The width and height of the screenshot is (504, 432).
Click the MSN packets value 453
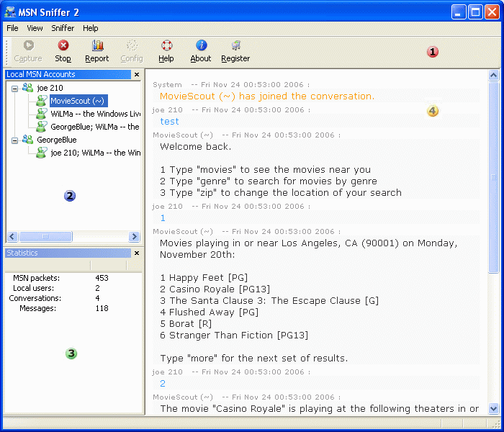pos(102,278)
